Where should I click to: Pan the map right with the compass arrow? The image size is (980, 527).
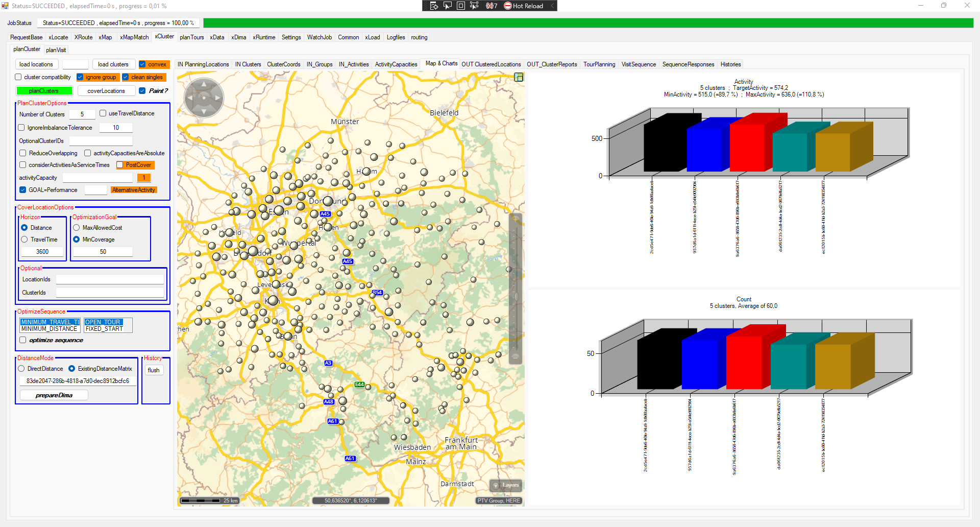click(218, 98)
